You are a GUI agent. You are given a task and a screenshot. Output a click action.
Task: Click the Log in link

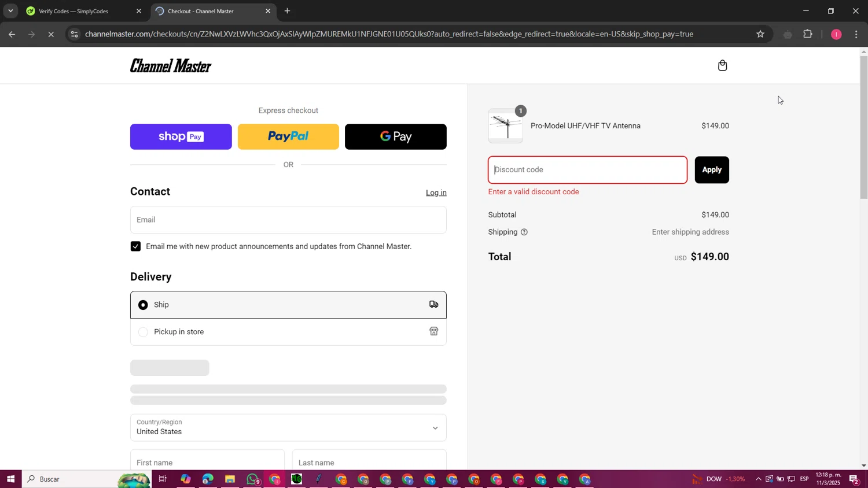click(436, 193)
